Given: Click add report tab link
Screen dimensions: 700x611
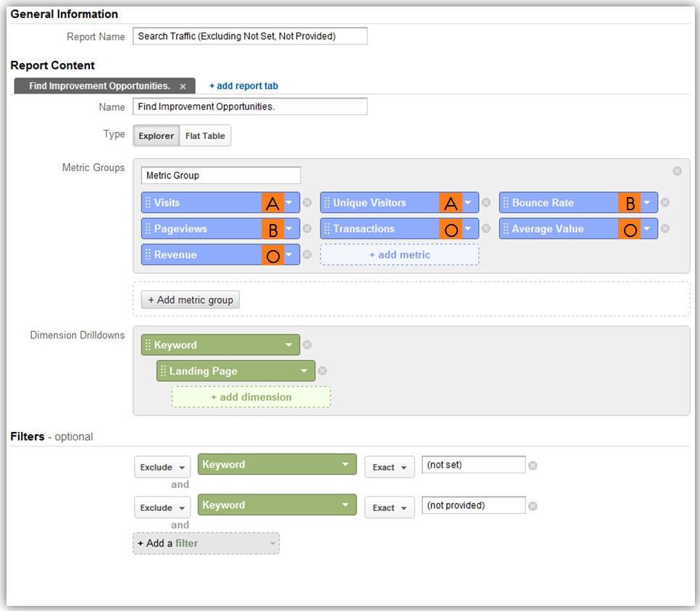Looking at the screenshot, I should tap(243, 86).
